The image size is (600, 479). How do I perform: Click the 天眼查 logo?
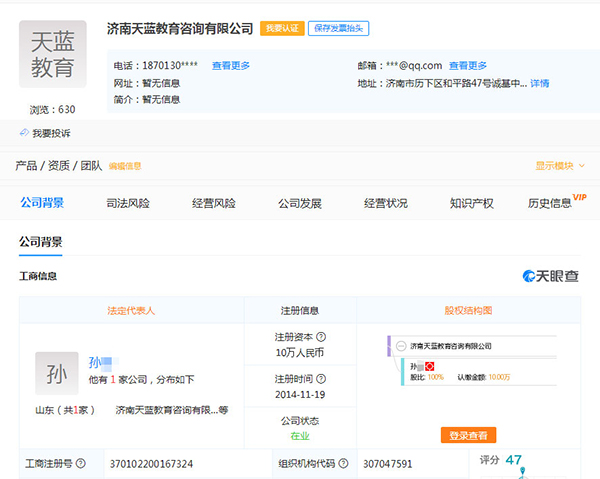click(550, 276)
